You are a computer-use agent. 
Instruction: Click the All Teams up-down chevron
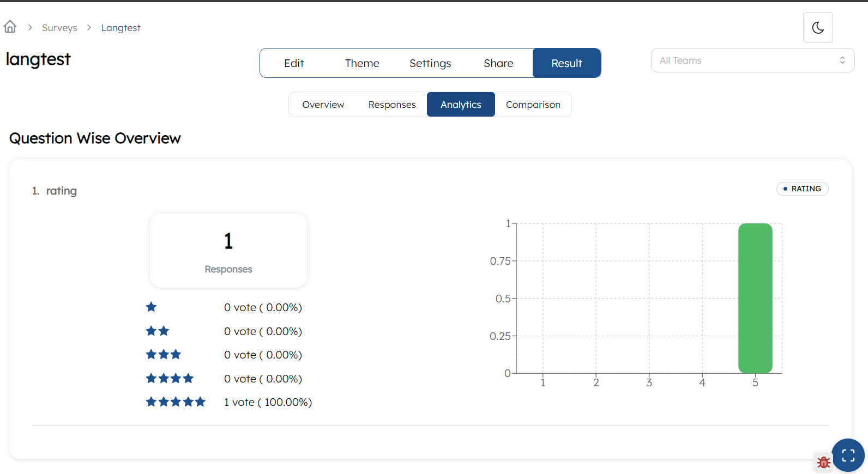click(x=842, y=60)
